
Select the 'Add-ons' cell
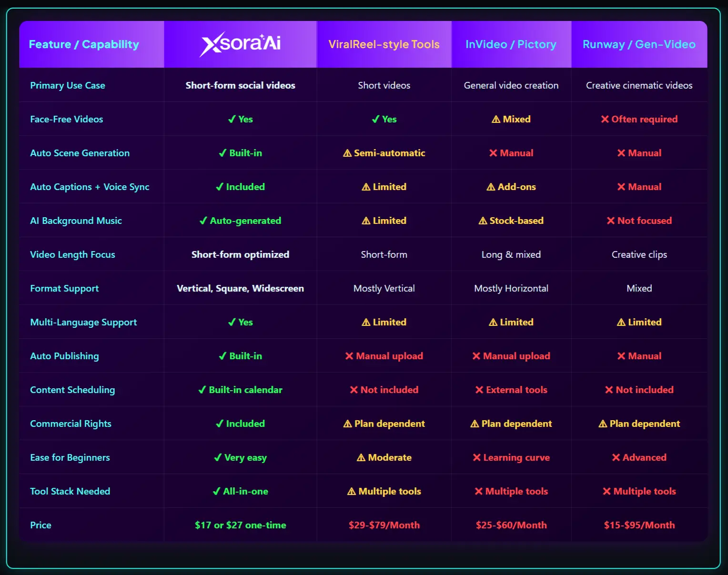(x=511, y=187)
